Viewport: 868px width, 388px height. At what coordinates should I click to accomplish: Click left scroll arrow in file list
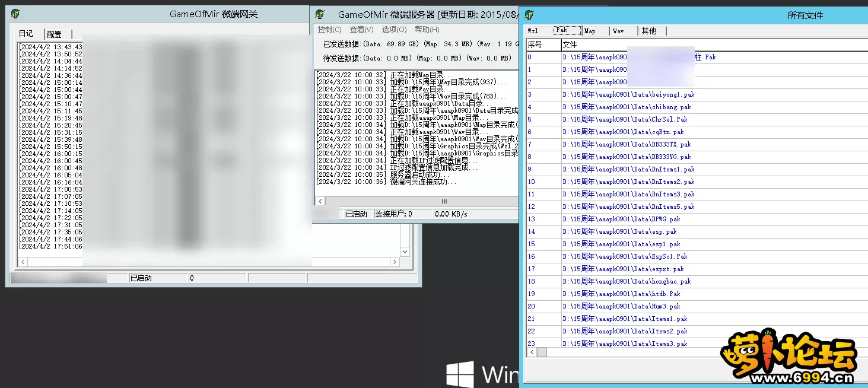[532, 352]
